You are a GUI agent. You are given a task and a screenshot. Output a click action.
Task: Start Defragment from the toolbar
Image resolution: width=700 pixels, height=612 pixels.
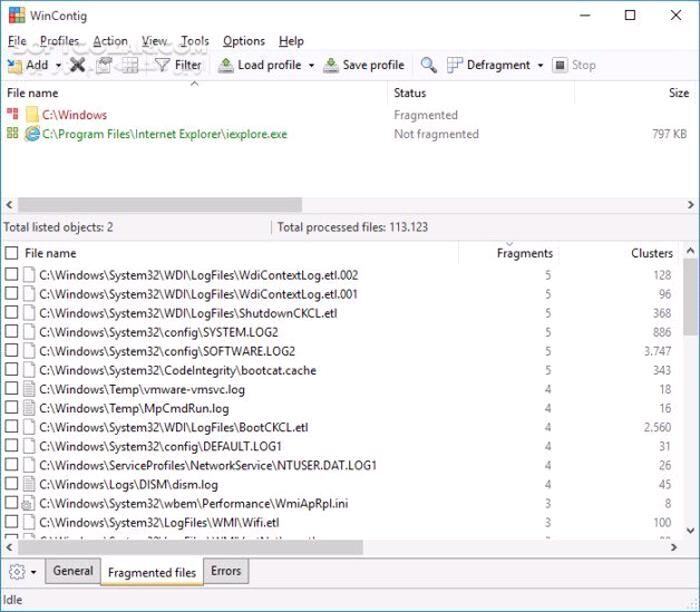[x=488, y=65]
